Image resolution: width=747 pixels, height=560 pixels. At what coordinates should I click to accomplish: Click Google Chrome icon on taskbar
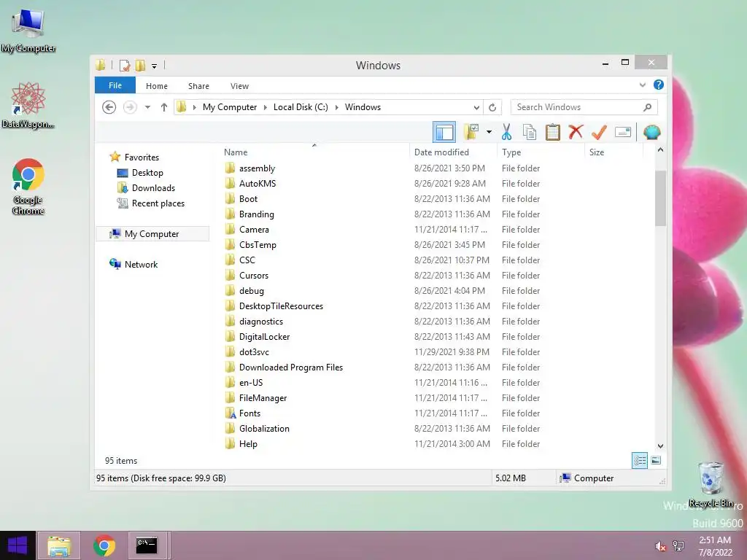pyautogui.click(x=104, y=545)
